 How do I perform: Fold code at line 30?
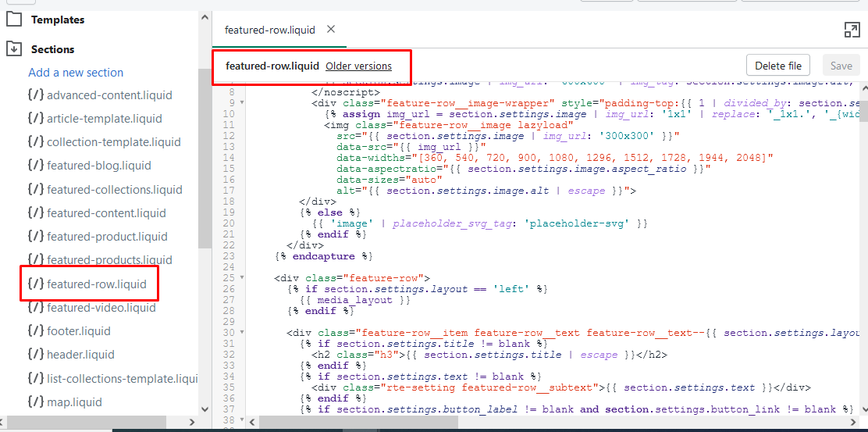pos(243,332)
